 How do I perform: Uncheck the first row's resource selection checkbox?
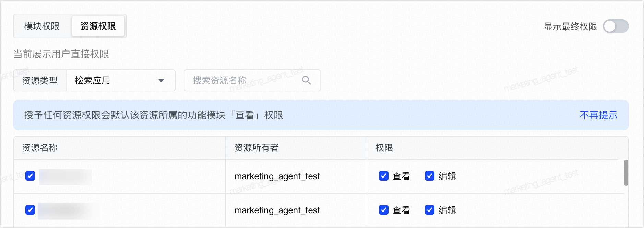coord(30,176)
